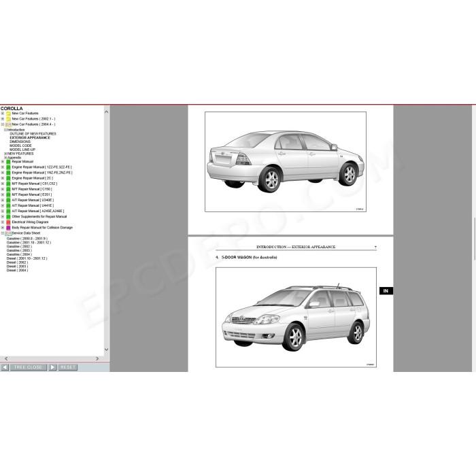Expand the Appendix subtree
The image size is (476, 476).
click(x=5, y=158)
